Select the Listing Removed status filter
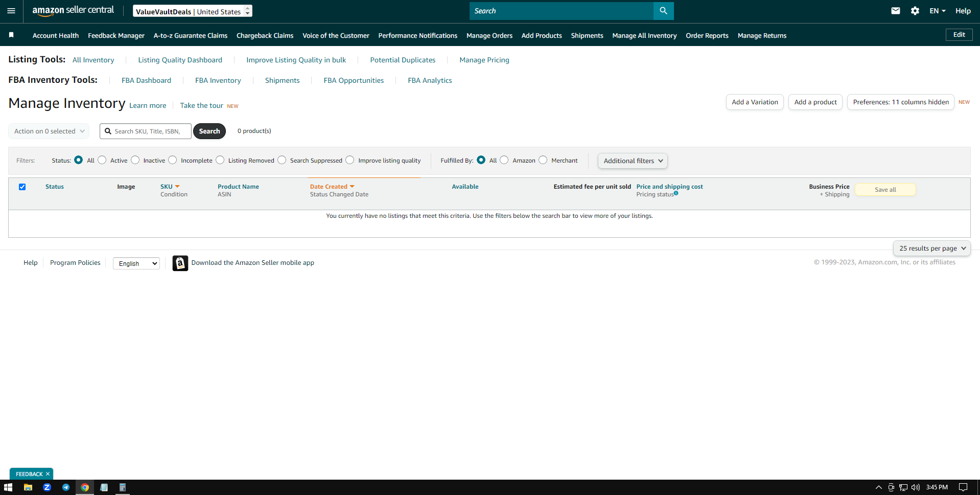This screenshot has height=495, width=980. point(220,160)
